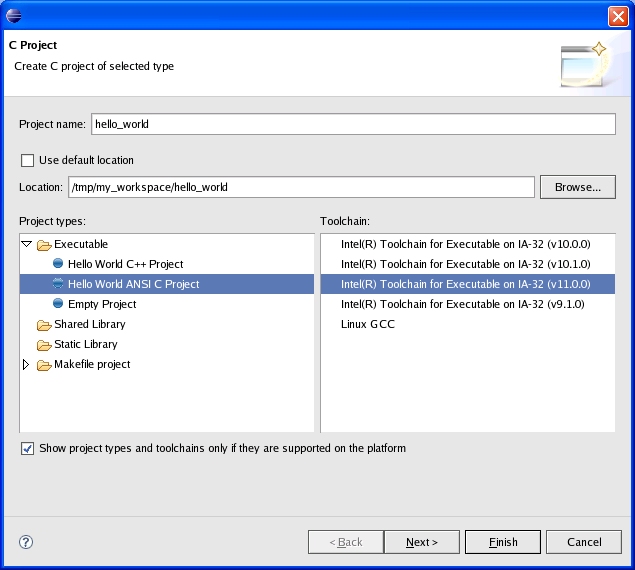Click the Hello World C++ Project icon
The height and width of the screenshot is (570, 635).
click(58, 265)
